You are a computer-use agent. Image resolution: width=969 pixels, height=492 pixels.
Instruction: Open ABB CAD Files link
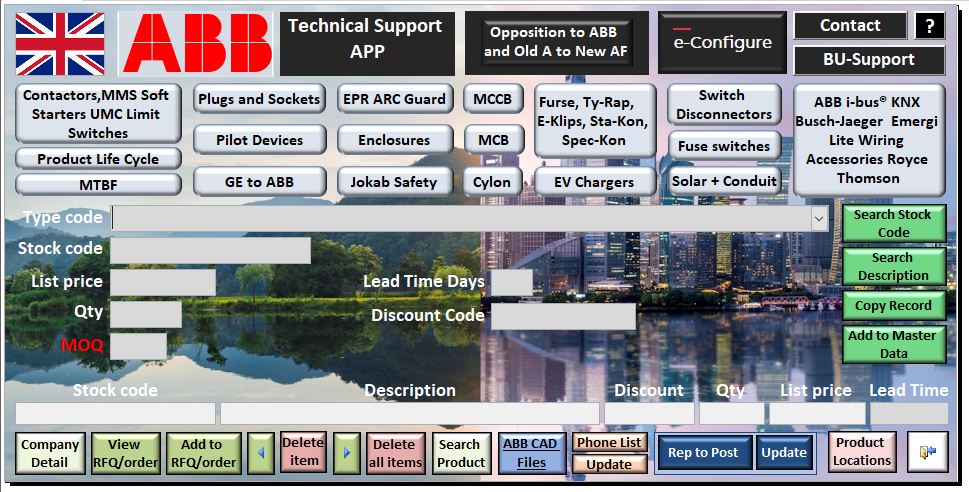(x=531, y=453)
